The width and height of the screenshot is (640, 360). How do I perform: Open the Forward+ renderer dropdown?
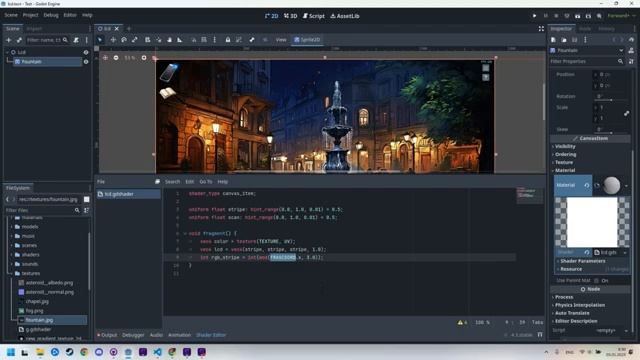click(x=621, y=16)
